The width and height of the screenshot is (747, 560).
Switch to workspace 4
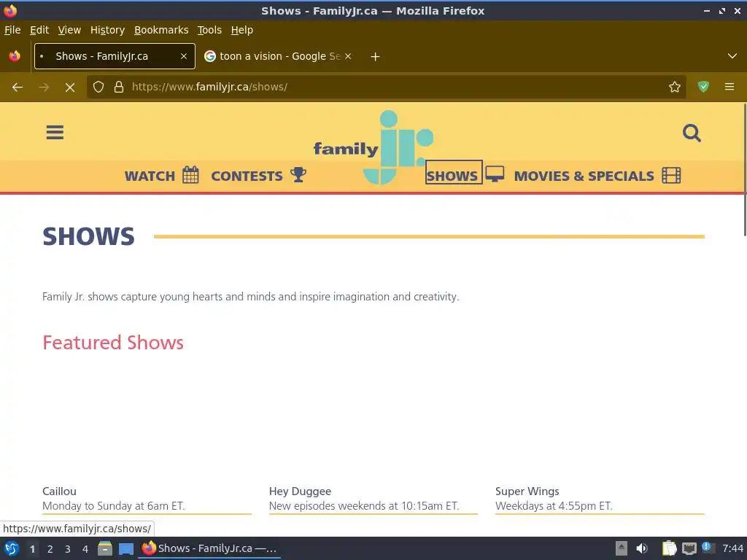point(85,549)
